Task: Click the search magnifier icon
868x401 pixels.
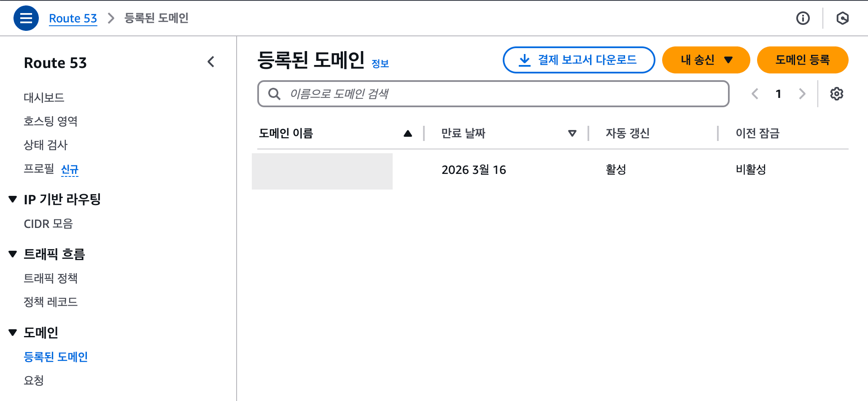Action: (275, 94)
